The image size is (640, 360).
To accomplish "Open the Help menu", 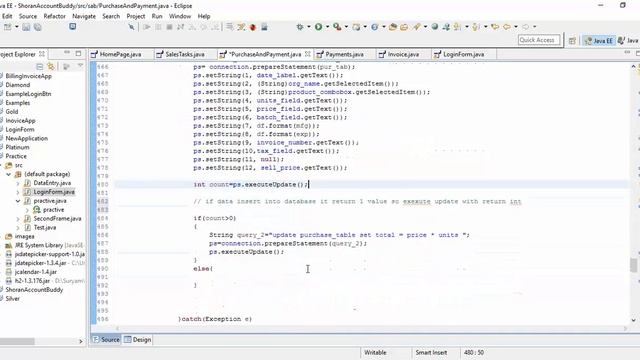I will (204, 16).
